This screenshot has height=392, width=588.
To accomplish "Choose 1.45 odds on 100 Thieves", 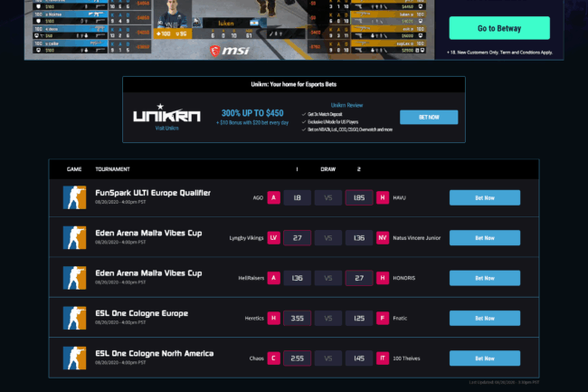I will (359, 358).
